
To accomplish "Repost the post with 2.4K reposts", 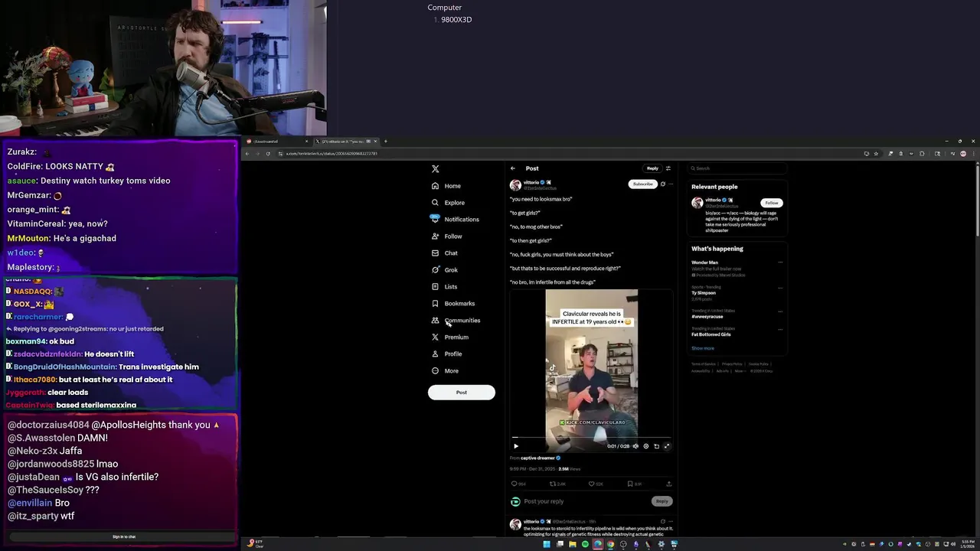I will [557, 484].
